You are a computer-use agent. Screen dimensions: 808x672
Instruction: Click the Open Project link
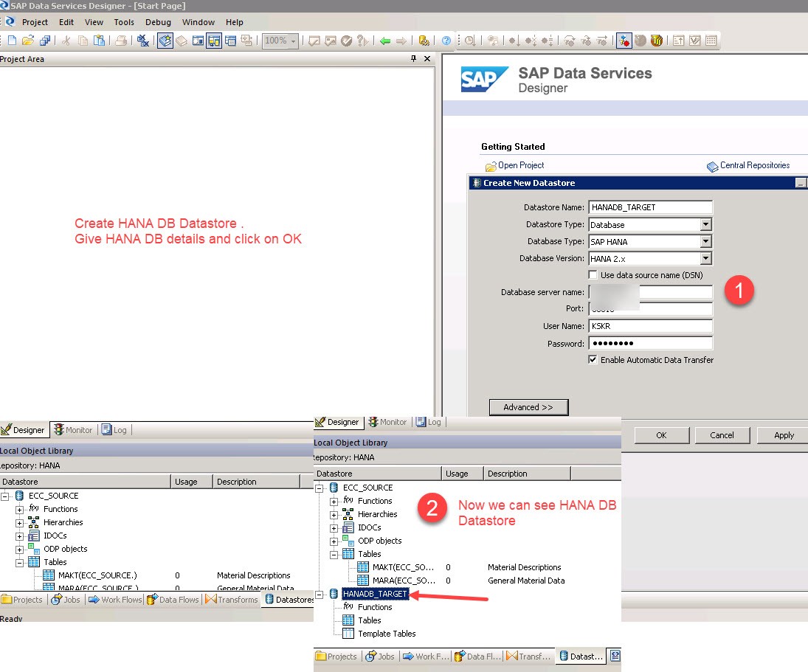point(520,164)
